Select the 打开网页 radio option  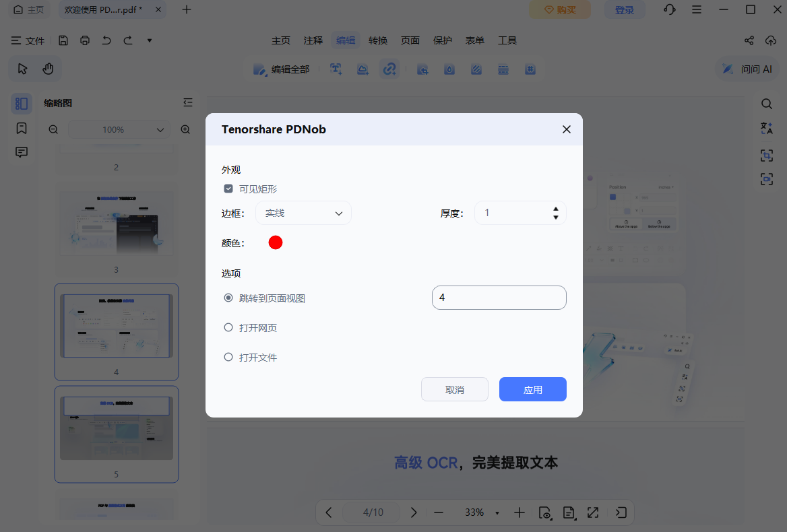[x=228, y=327]
